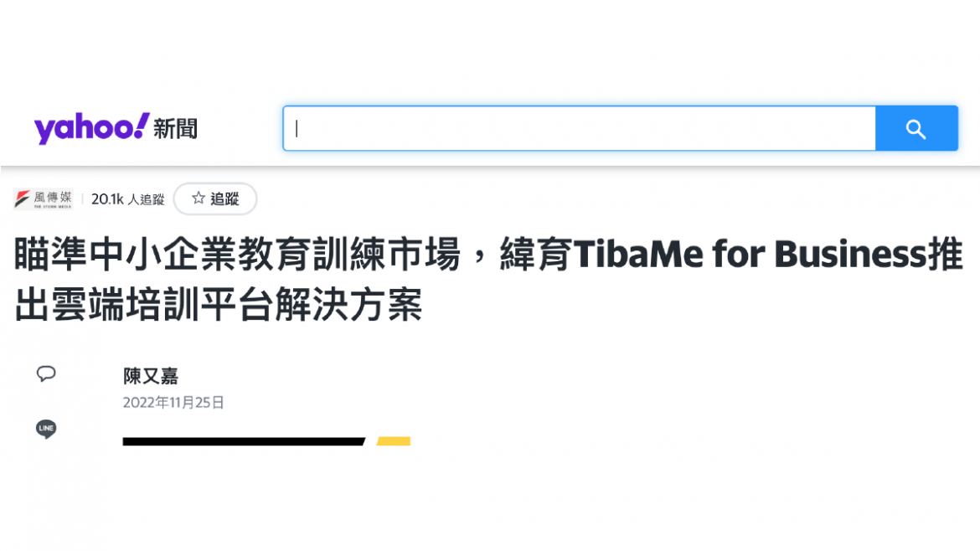This screenshot has height=551, width=980.
Task: Click the yellow bar segment
Action: pyautogui.click(x=394, y=441)
